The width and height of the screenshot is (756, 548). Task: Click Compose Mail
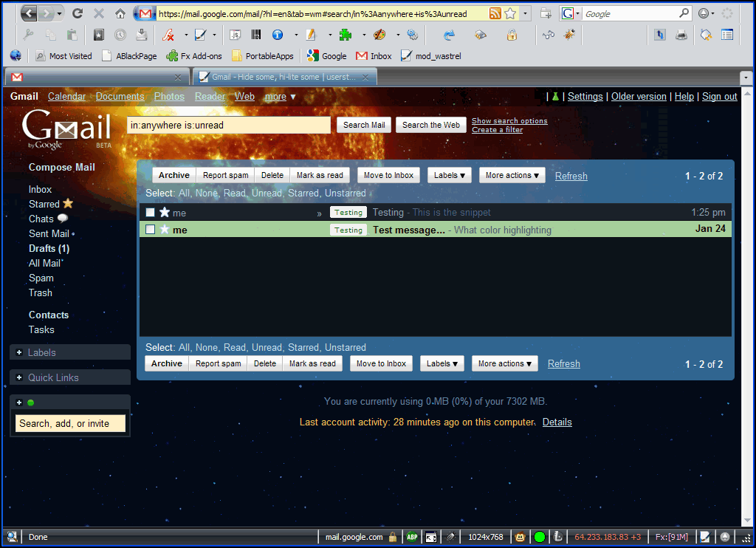pos(62,167)
